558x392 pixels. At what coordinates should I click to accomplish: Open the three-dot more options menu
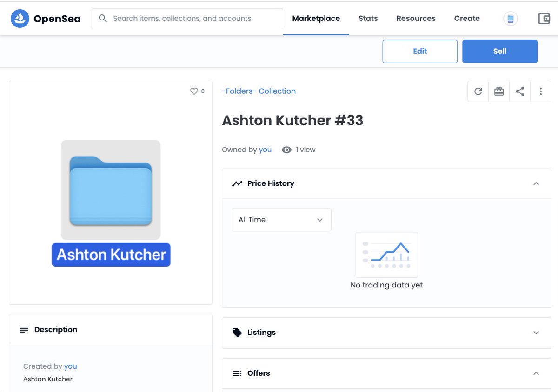point(541,91)
